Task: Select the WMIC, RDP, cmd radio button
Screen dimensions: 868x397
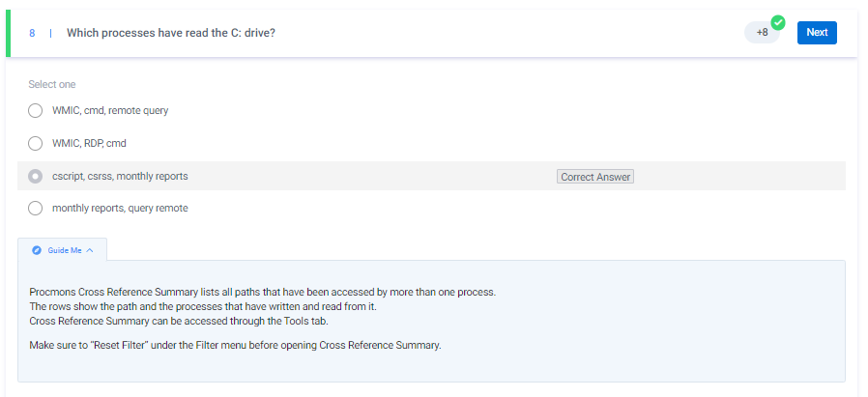Action: click(36, 144)
